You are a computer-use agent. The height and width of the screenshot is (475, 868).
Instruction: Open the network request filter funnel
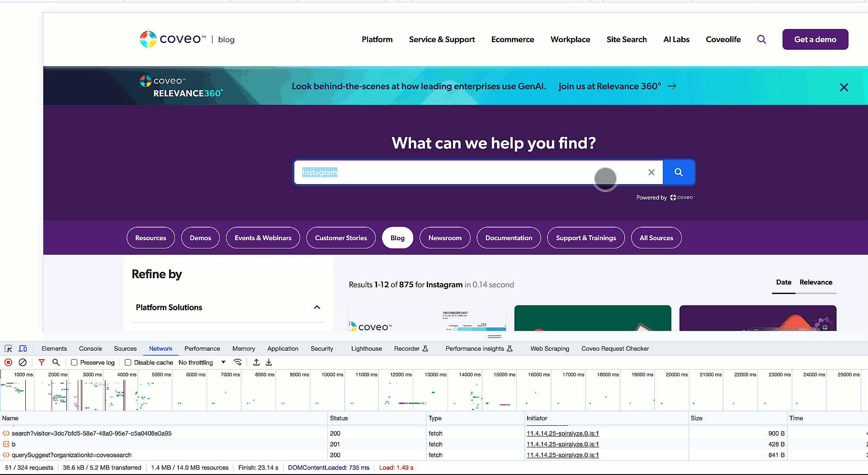click(x=42, y=362)
